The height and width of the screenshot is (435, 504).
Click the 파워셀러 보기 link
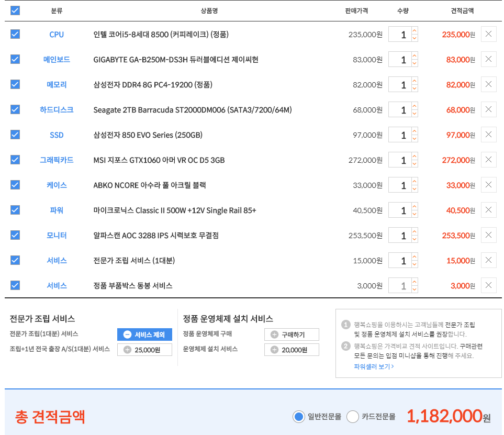coord(374,366)
